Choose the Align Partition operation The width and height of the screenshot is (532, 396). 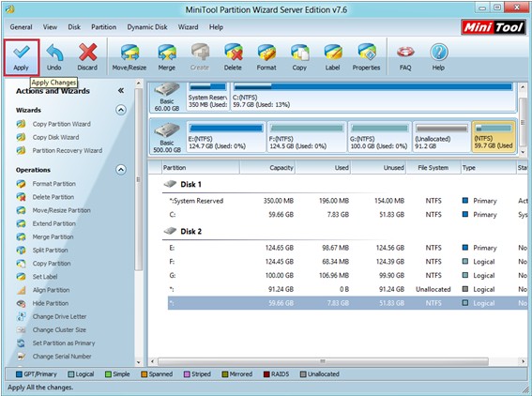(x=51, y=290)
